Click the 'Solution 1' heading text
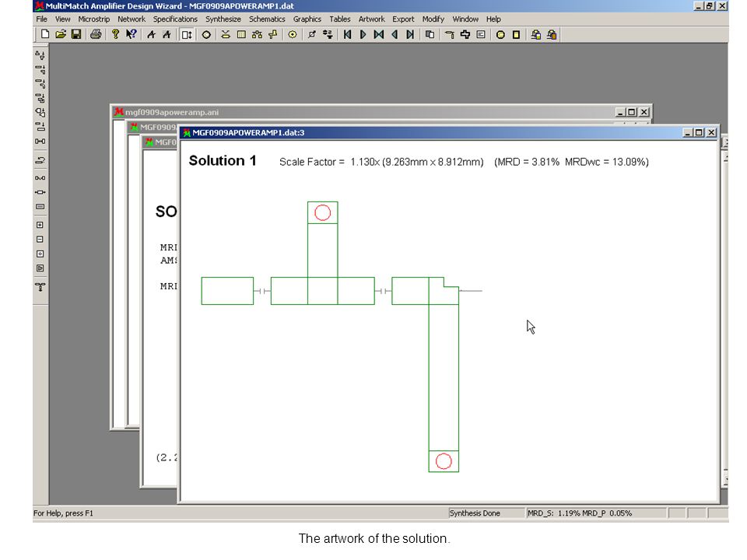 point(223,160)
